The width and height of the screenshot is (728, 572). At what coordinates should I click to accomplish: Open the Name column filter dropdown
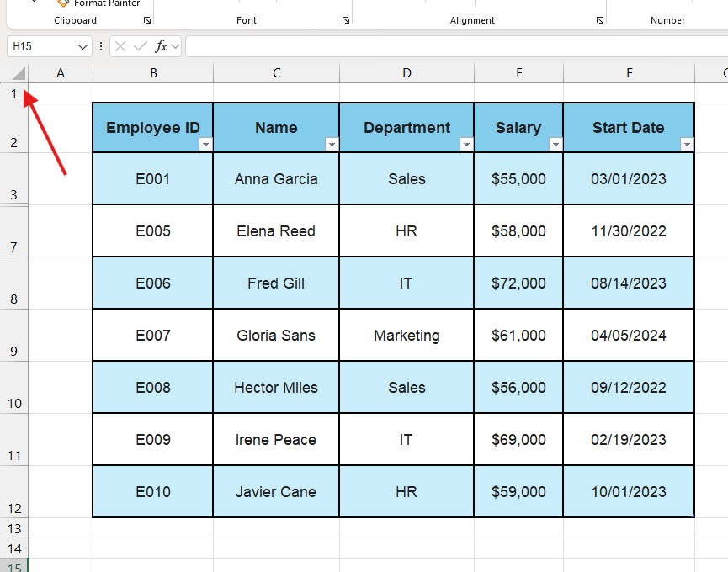(x=332, y=145)
